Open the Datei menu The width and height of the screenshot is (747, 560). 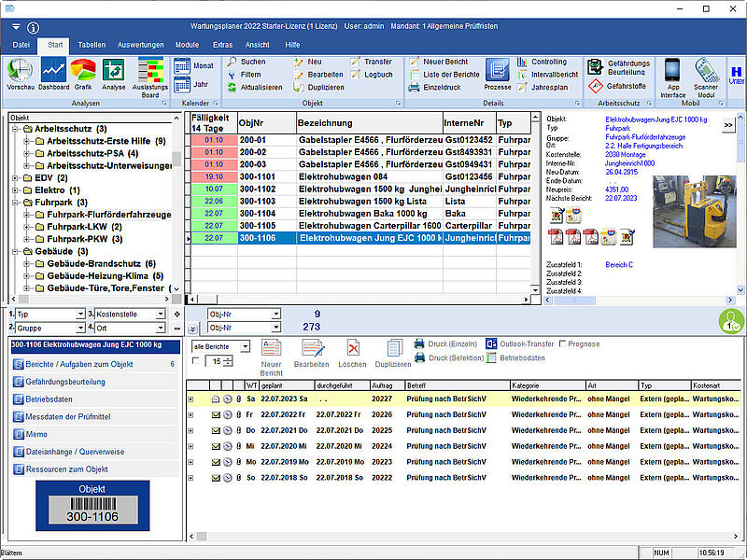point(21,45)
